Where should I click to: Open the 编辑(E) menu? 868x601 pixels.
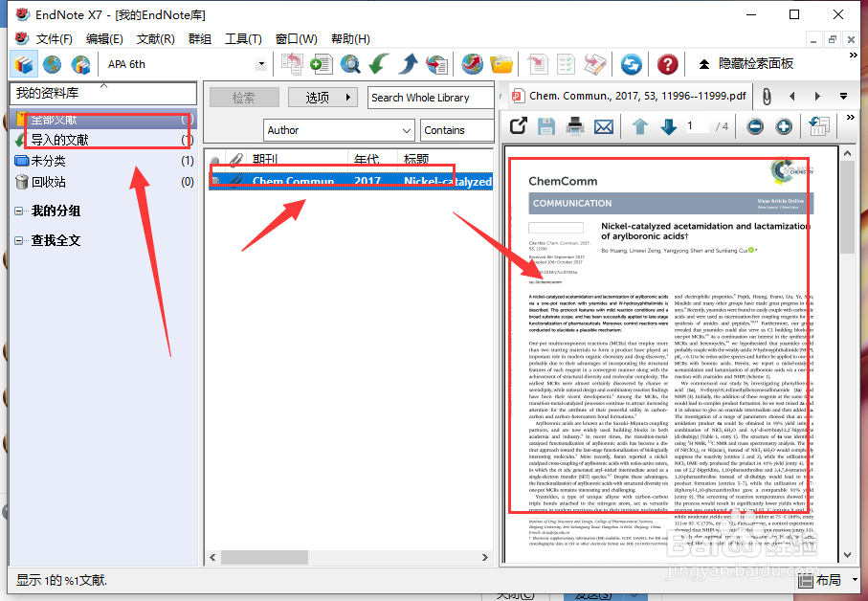pos(104,38)
